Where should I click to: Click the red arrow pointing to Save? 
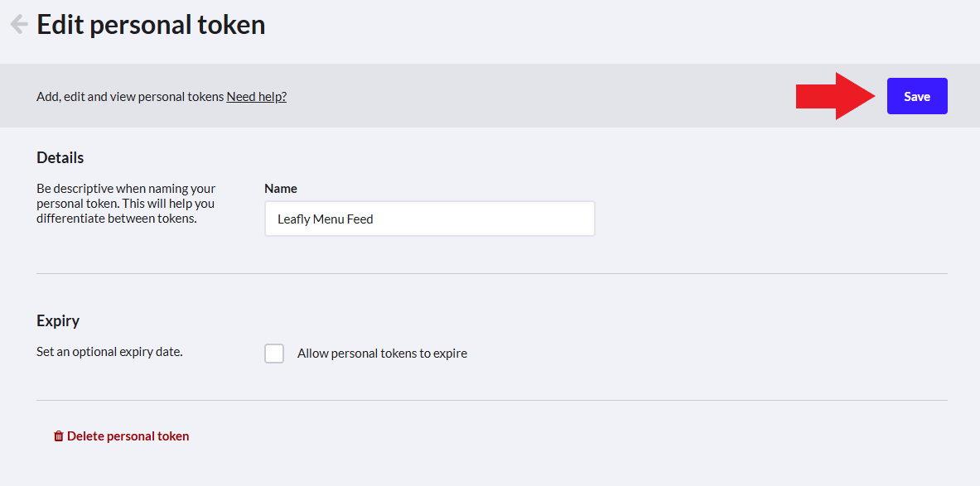pos(835,96)
